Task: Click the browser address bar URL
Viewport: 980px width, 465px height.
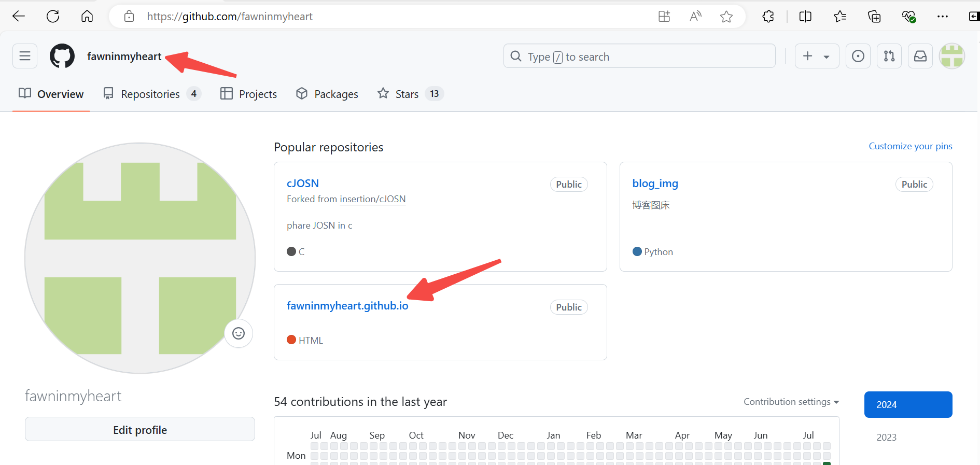Action: coord(230,17)
